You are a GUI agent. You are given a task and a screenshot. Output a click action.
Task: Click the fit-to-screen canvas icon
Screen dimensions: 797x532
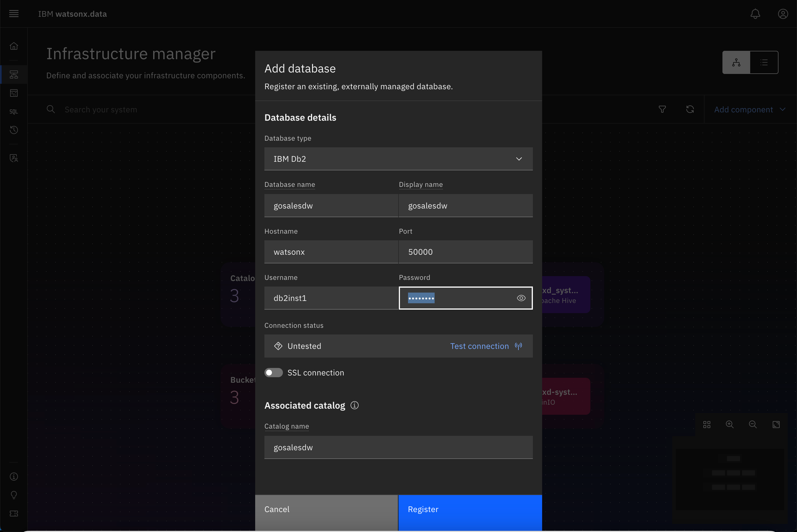click(776, 425)
